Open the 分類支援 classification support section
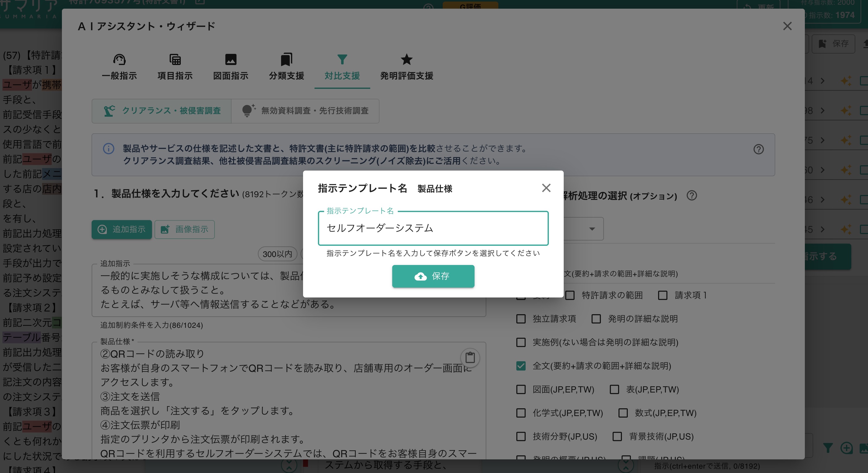 (x=286, y=59)
